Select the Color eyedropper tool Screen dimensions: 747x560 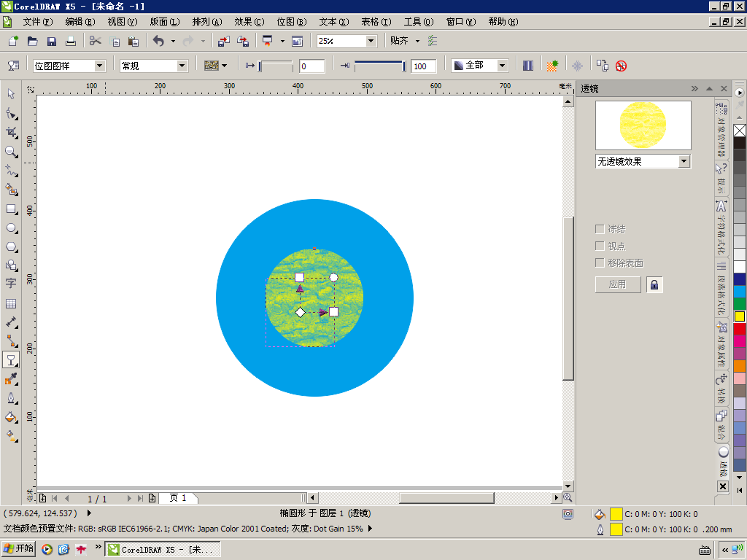[11, 379]
